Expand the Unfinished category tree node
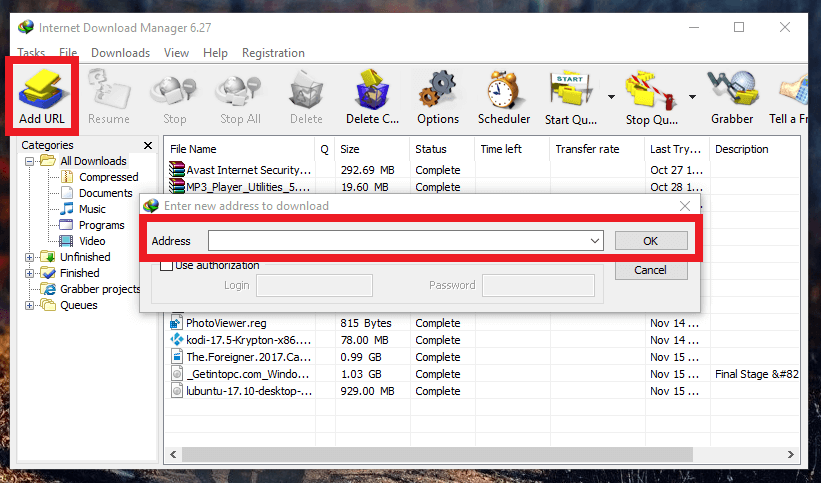 [30, 257]
